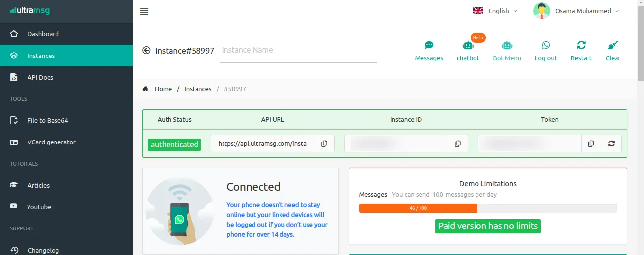This screenshot has height=255, width=644.
Task: Go to Articles tutorials
Action: coord(66,185)
